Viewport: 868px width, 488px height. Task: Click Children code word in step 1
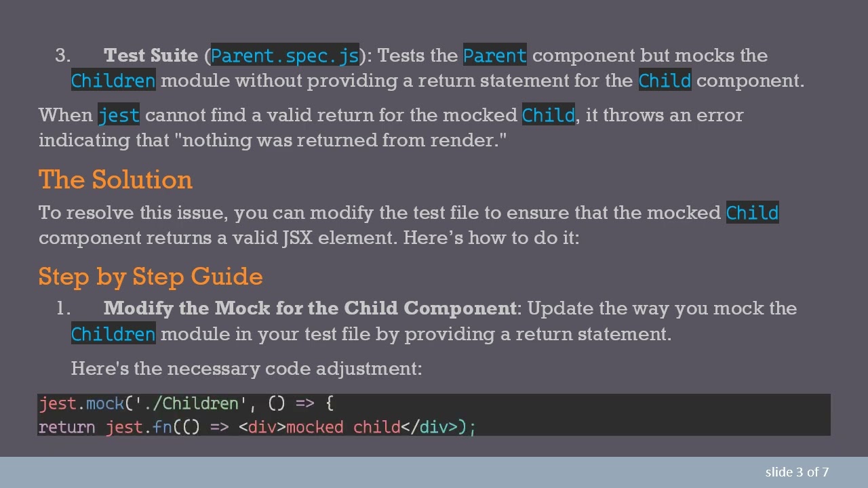click(x=113, y=334)
